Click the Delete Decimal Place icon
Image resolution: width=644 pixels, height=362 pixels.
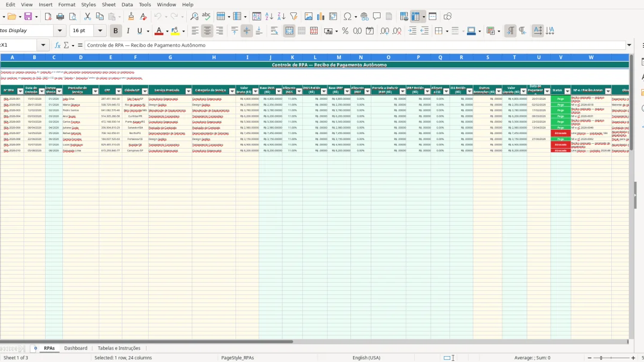[398, 31]
